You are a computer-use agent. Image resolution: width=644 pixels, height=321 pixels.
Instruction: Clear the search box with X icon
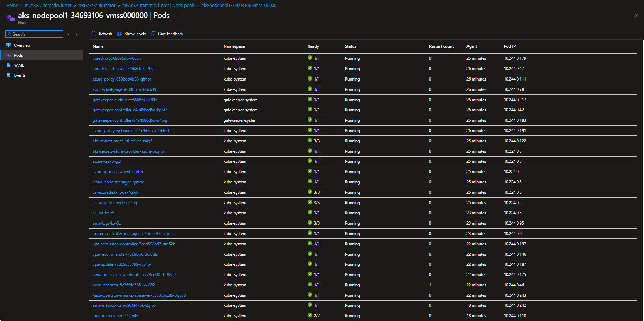(69, 34)
